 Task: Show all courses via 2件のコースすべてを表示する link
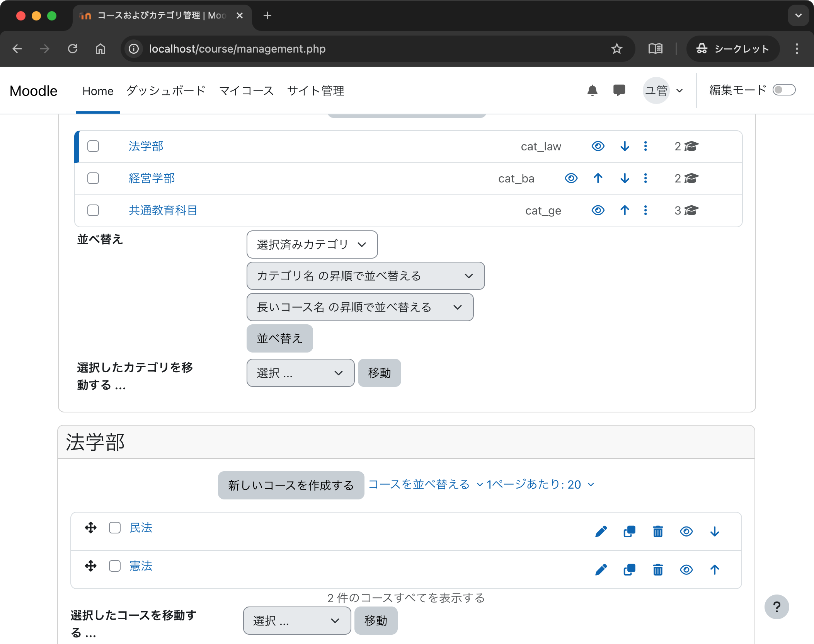pyautogui.click(x=405, y=598)
